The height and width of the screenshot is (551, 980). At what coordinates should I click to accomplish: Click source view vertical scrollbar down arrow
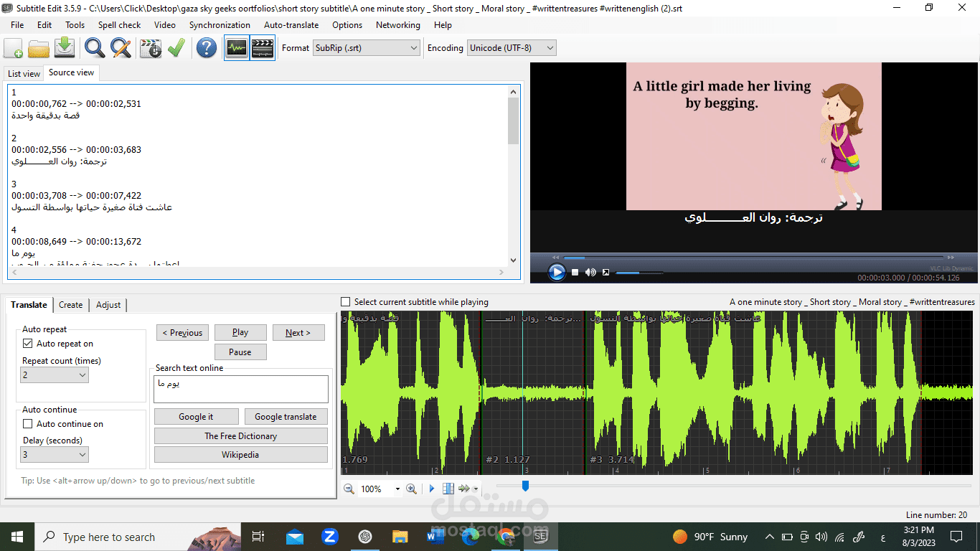[513, 260]
